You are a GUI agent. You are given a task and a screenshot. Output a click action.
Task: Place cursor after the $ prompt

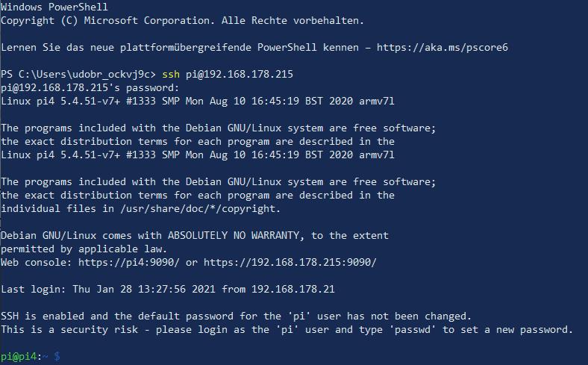click(x=66, y=357)
